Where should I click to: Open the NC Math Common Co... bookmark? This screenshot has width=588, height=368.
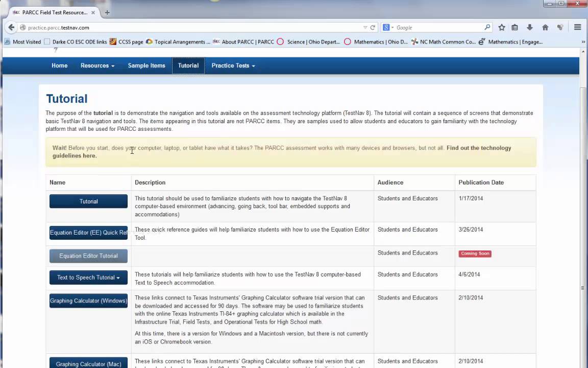tap(443, 42)
